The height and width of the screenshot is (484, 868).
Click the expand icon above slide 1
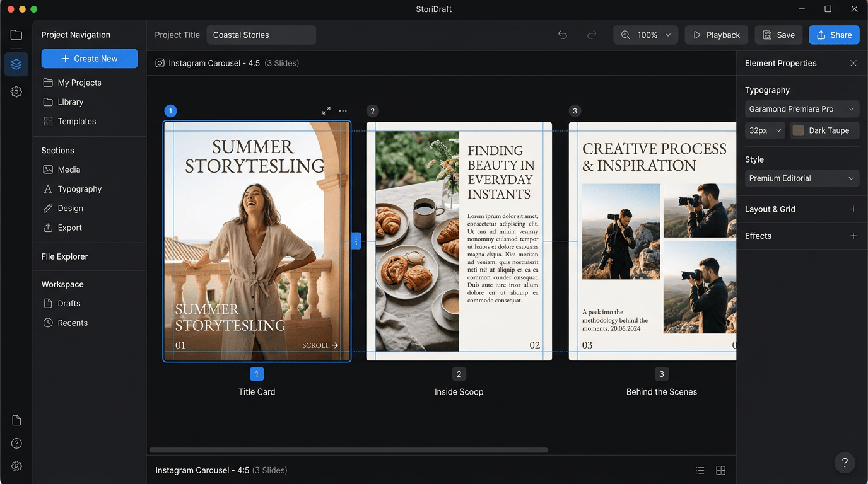tap(326, 111)
